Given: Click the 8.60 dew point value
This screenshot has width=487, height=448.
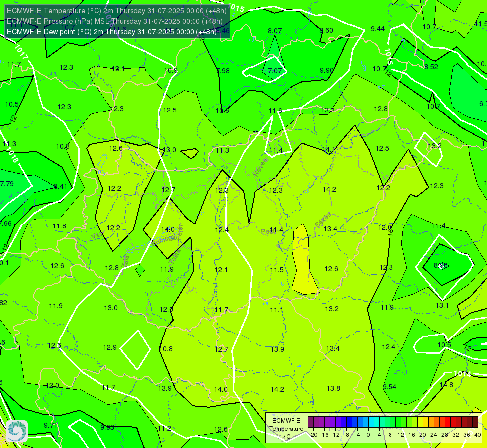Looking at the screenshot, I should (326, 30).
